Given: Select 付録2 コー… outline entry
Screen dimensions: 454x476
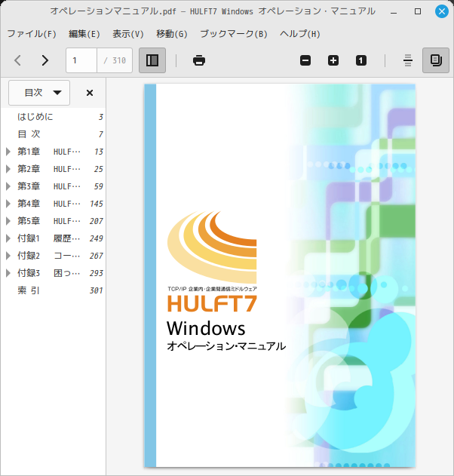Looking at the screenshot, I should (53, 256).
